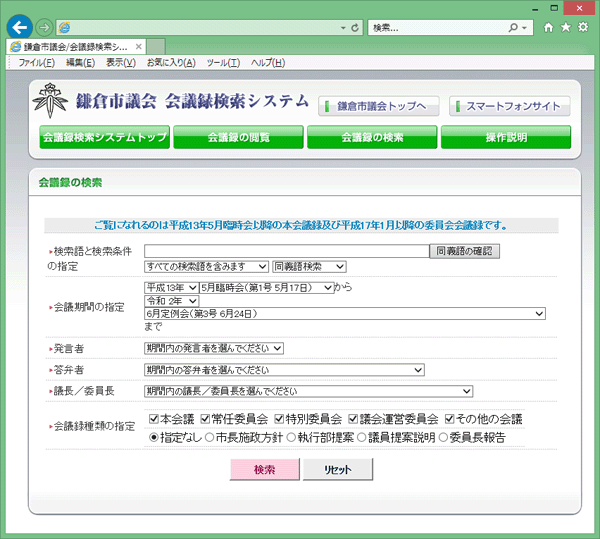Screen dimensions: 600x539
Task: Select the 指定なし radio button
Action: 154,437
